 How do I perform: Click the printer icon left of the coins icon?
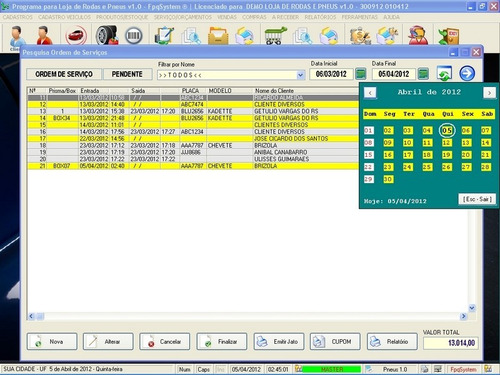pyautogui.click(x=329, y=35)
